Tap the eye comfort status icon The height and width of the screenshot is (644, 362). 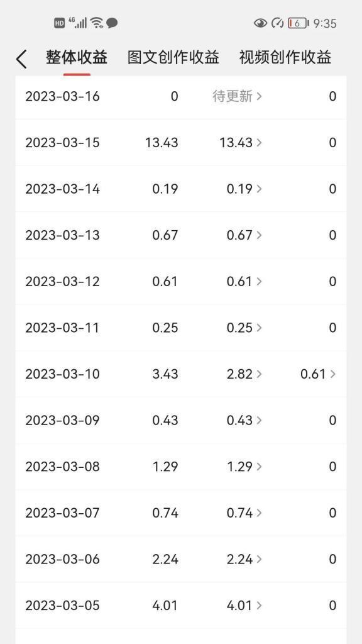[x=260, y=23]
